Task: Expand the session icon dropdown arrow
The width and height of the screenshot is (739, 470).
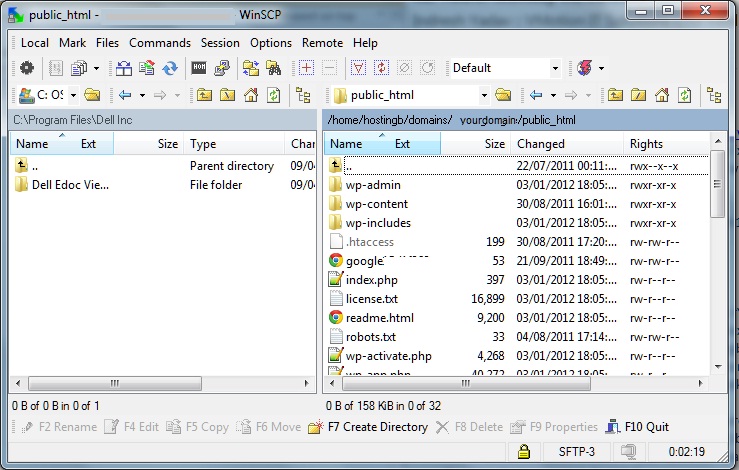Action: (601, 68)
